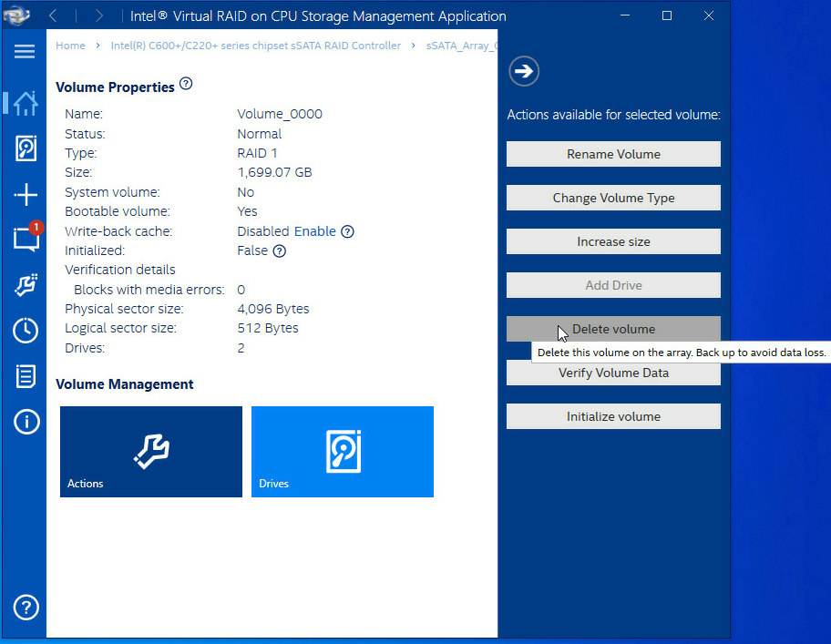Click the Actions available for selected volume text
The width and height of the screenshot is (831, 644).
[613, 115]
